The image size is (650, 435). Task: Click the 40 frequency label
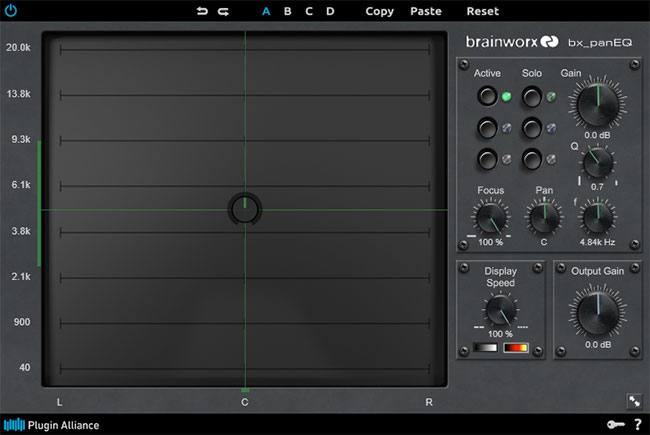pos(24,367)
